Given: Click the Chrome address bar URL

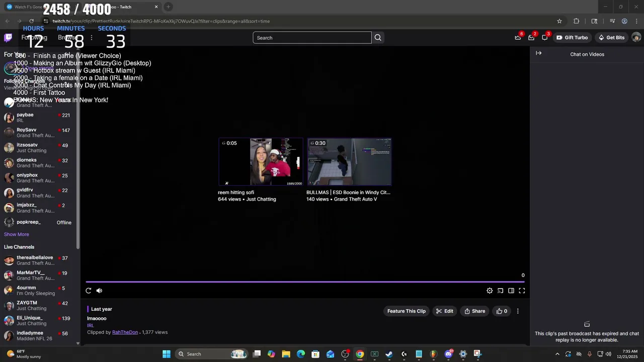Looking at the screenshot, I should (x=161, y=21).
